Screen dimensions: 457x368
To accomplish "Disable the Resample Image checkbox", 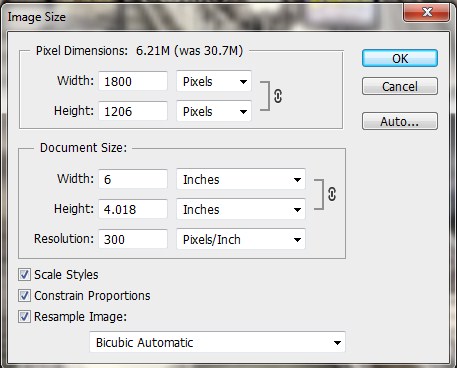I will pos(24,317).
